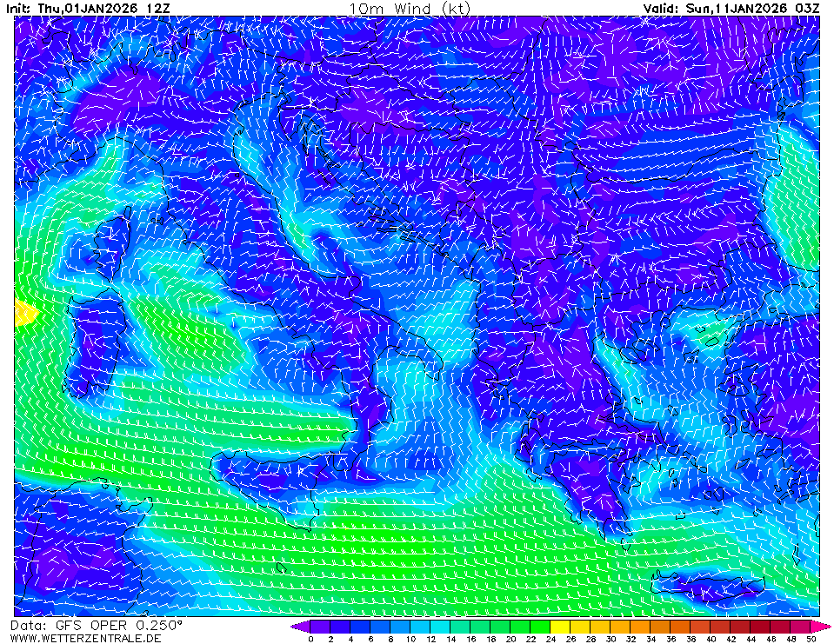Click the '50' label on the color scale

tap(811, 639)
